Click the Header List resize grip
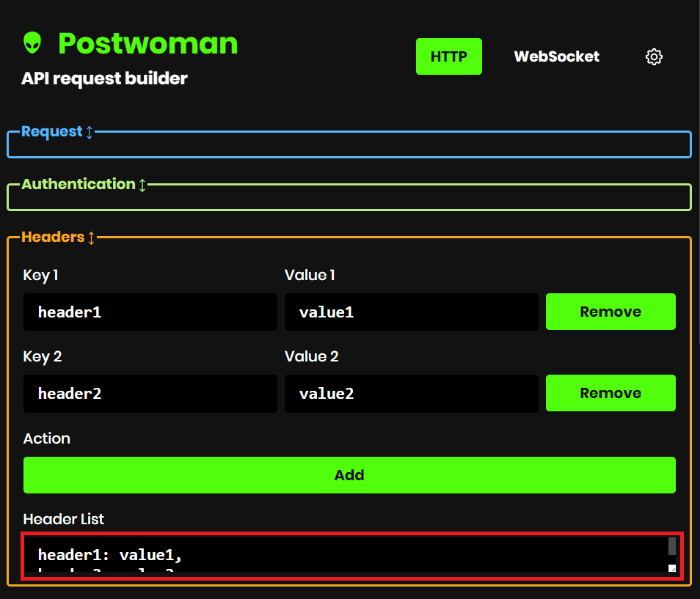700x599 pixels. 672,568
